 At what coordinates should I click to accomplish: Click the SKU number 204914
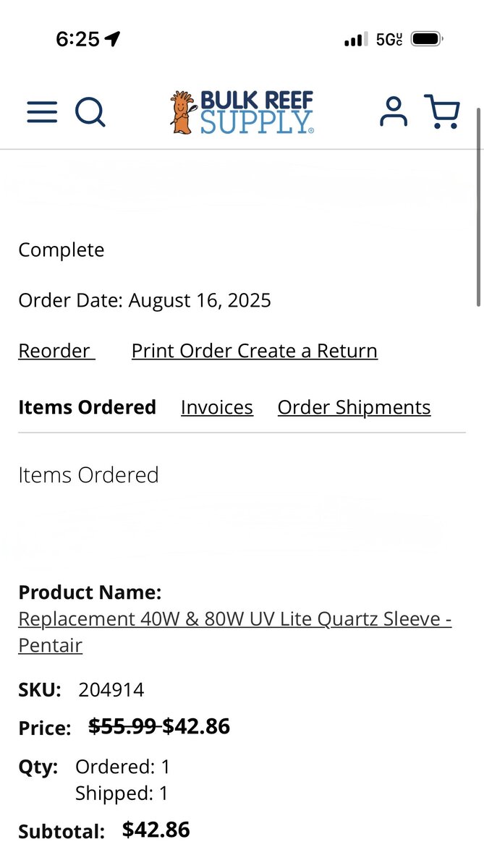(x=111, y=690)
